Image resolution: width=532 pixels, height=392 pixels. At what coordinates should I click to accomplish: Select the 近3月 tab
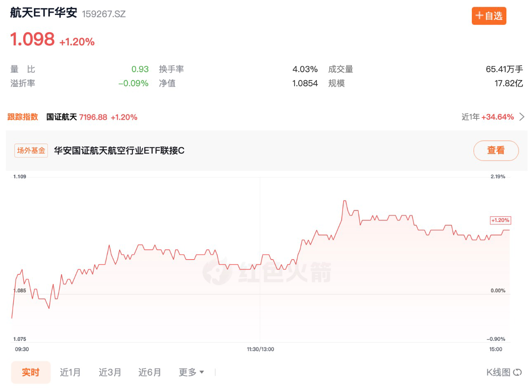pyautogui.click(x=110, y=372)
